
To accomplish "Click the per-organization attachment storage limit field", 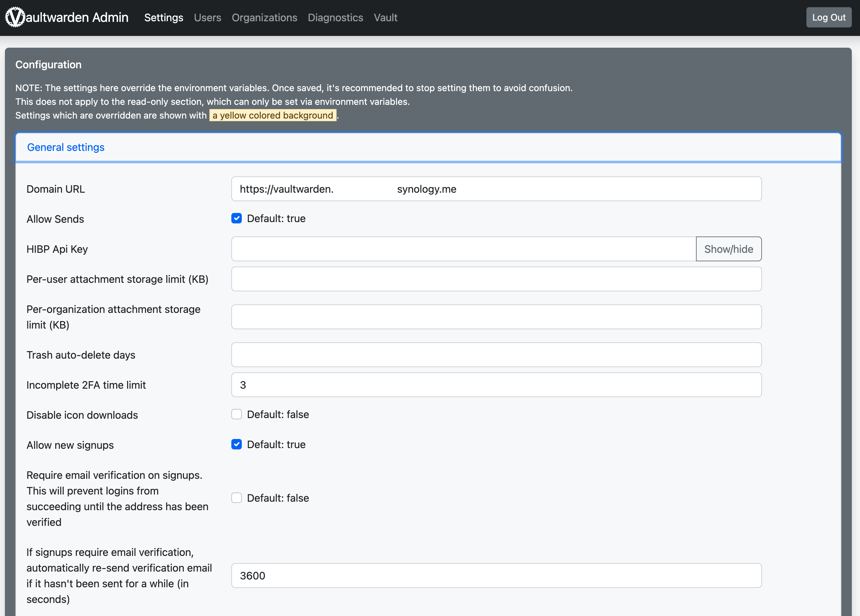I will (x=496, y=317).
